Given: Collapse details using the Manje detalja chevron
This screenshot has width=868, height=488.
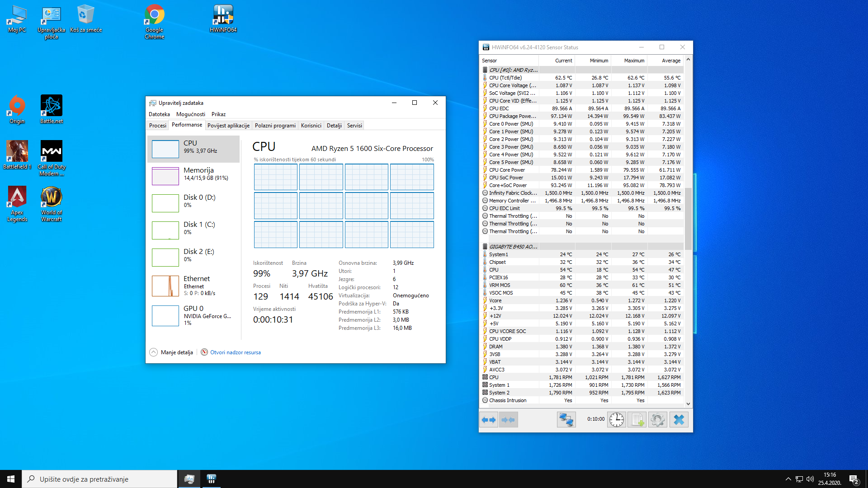Looking at the screenshot, I should click(154, 352).
